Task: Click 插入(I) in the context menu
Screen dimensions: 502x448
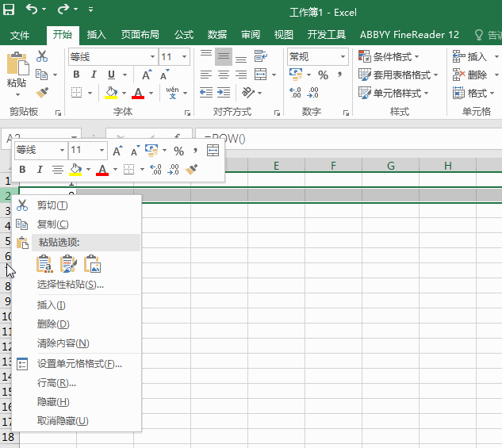Action: pyautogui.click(x=77, y=305)
